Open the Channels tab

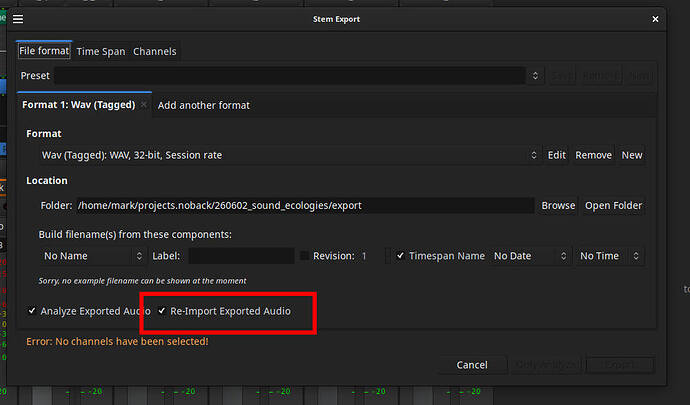click(x=154, y=52)
